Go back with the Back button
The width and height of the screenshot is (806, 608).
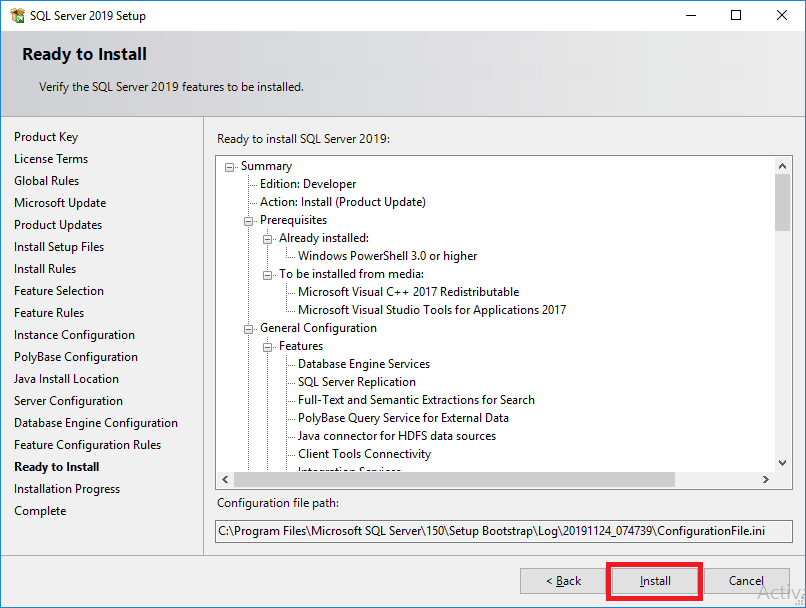pyautogui.click(x=563, y=581)
